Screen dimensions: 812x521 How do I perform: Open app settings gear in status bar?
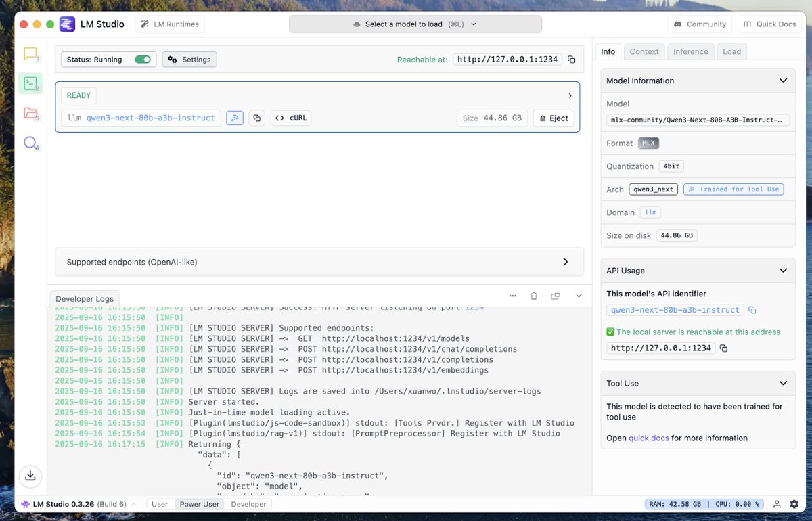pyautogui.click(x=794, y=504)
